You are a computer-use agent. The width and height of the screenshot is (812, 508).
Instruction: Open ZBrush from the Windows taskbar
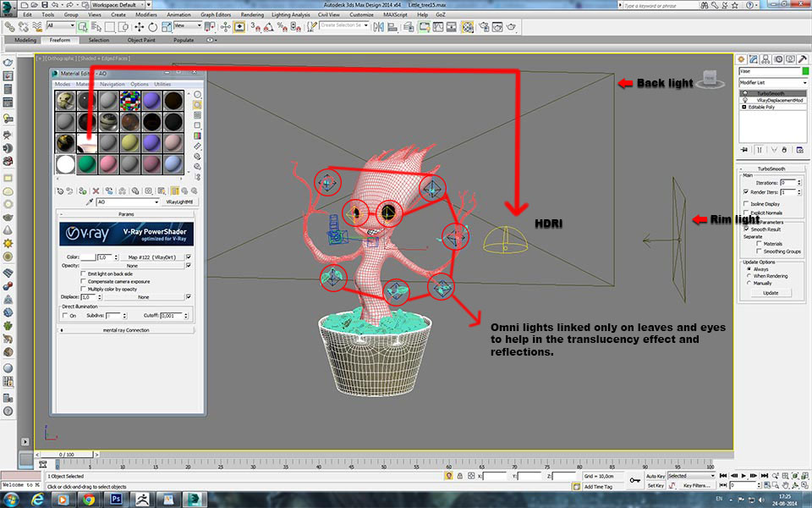coord(142,500)
